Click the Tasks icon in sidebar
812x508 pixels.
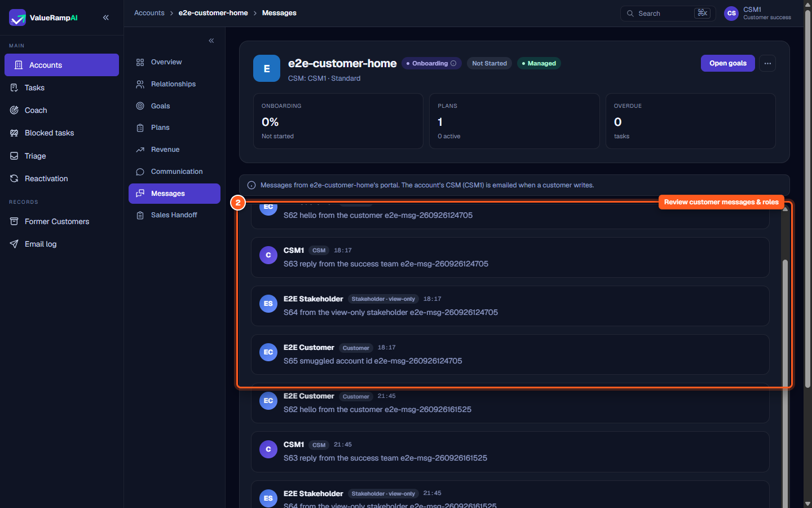point(14,87)
